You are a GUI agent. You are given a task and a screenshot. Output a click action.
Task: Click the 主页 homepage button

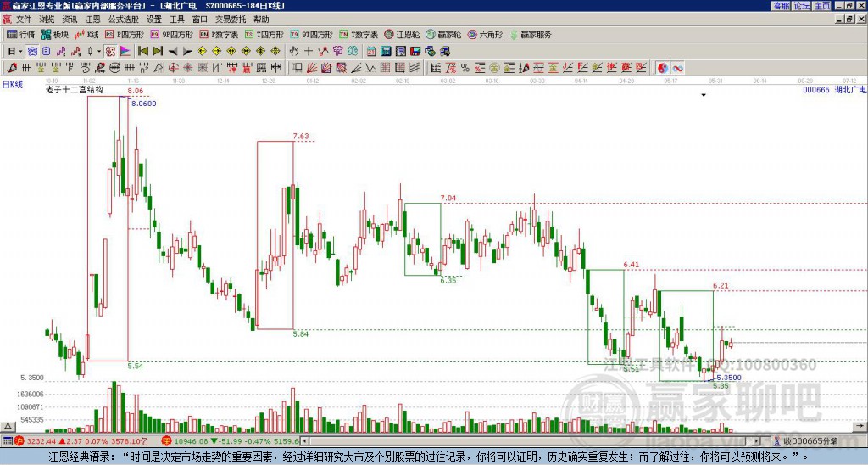pos(822,6)
